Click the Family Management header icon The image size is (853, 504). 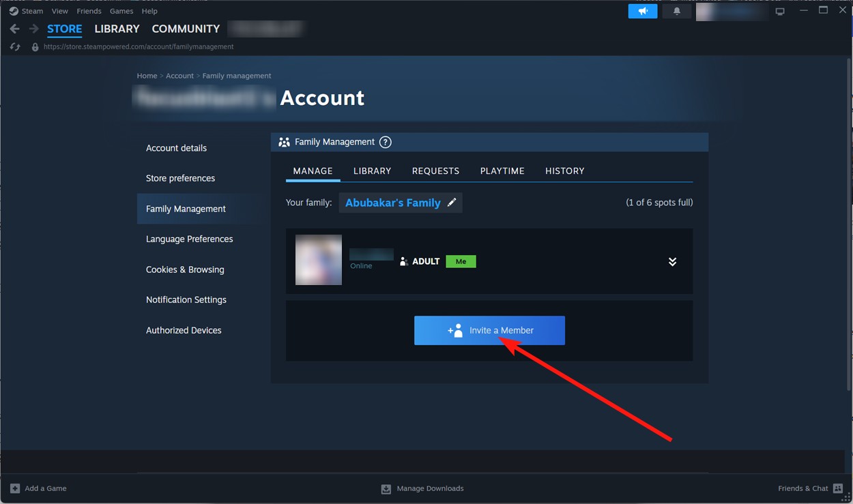(x=283, y=142)
